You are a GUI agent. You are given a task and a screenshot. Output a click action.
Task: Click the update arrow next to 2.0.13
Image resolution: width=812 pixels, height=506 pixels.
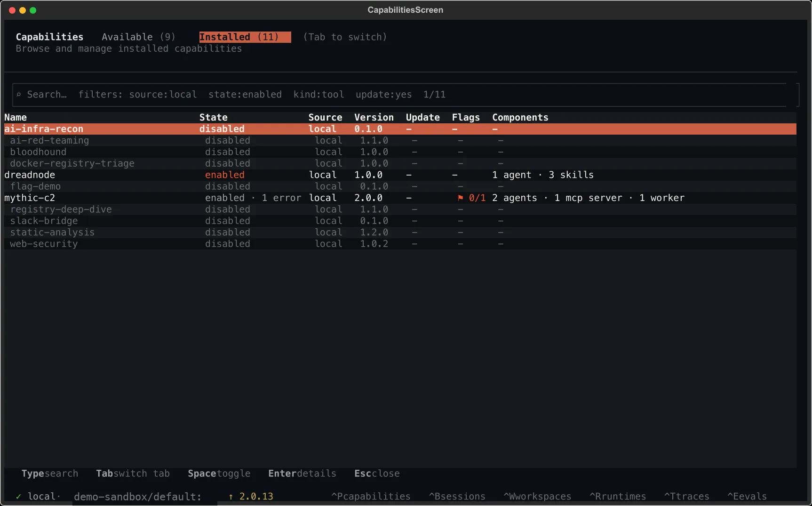231,497
